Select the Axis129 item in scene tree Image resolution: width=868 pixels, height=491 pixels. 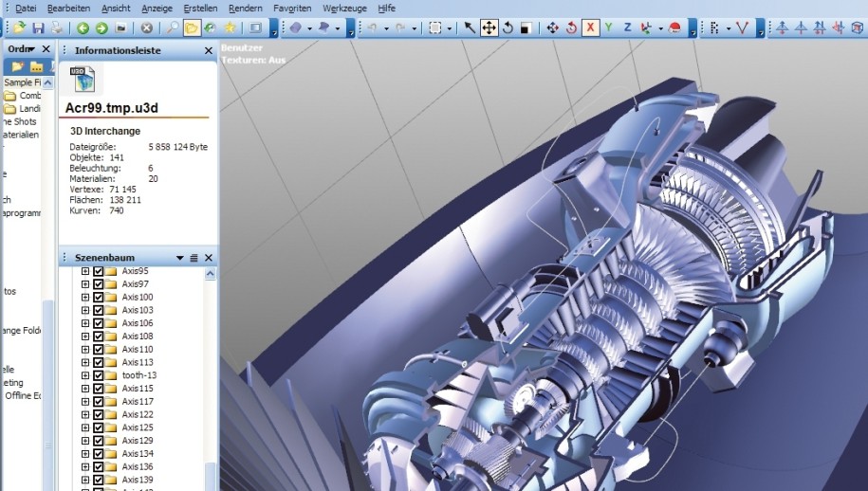click(138, 441)
